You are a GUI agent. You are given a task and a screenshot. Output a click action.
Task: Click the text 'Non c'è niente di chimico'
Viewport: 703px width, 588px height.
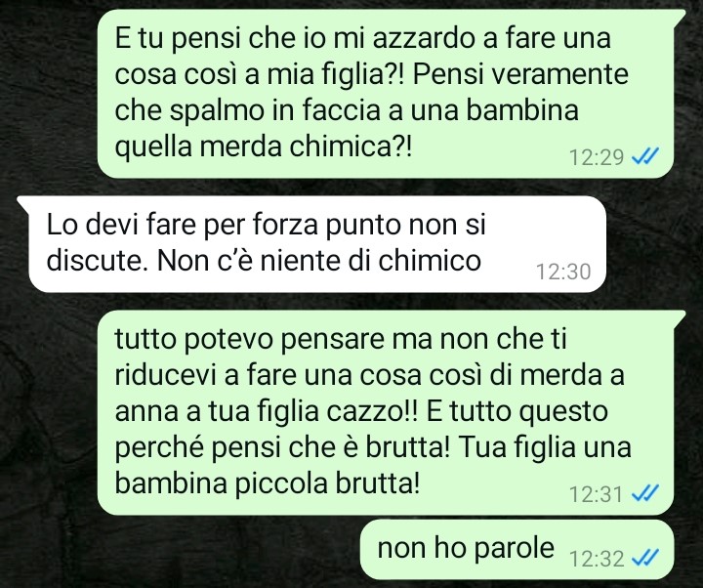pyautogui.click(x=318, y=260)
